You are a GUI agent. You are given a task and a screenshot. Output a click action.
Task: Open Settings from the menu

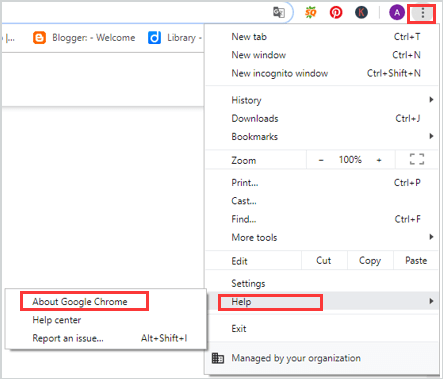[321, 283]
